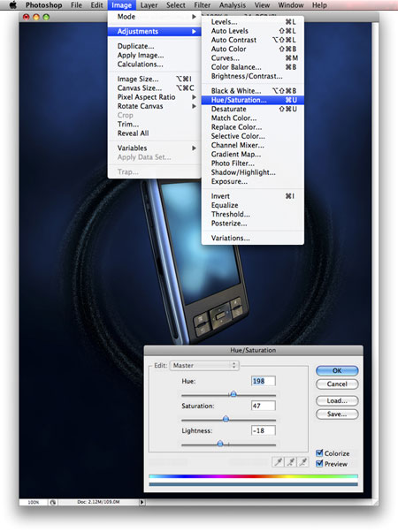Toggle the Preview checkbox
Image resolution: width=398 pixels, height=532 pixels.
tap(319, 463)
